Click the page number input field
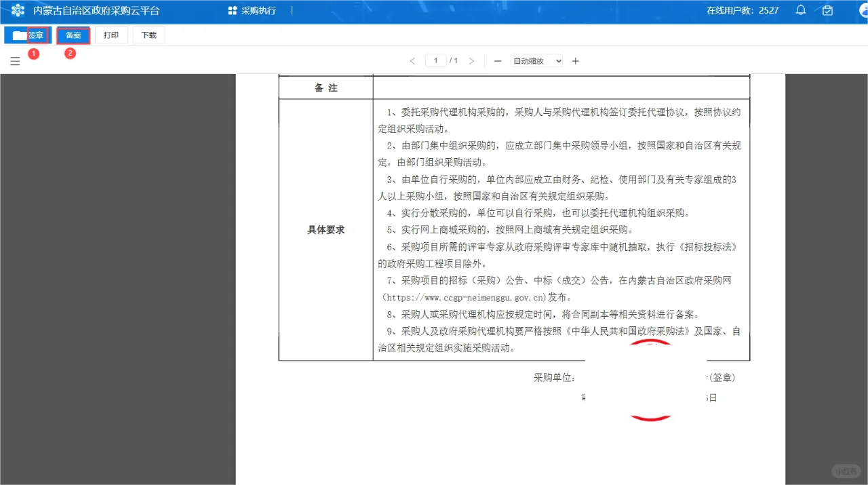Image resolution: width=868 pixels, height=485 pixels. pos(436,61)
